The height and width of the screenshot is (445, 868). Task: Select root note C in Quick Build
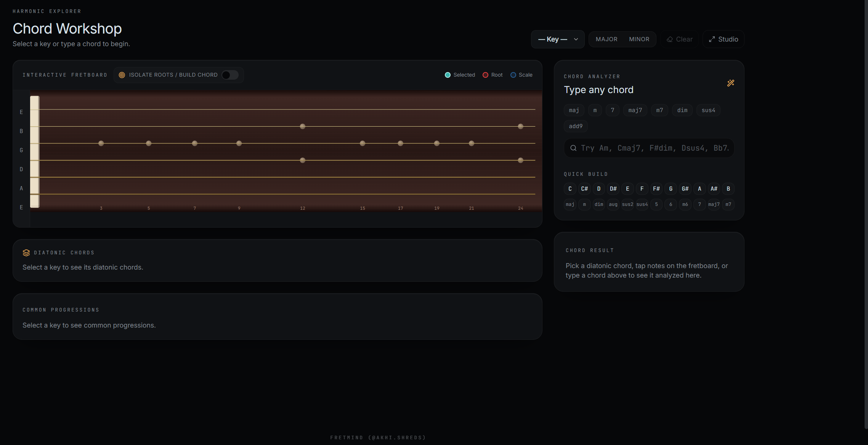pyautogui.click(x=570, y=189)
